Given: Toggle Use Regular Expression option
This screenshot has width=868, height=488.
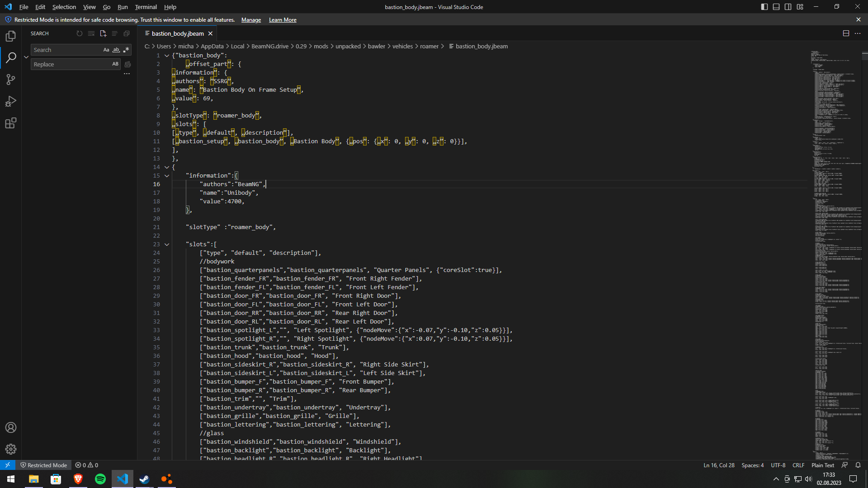Looking at the screenshot, I should click(x=126, y=50).
